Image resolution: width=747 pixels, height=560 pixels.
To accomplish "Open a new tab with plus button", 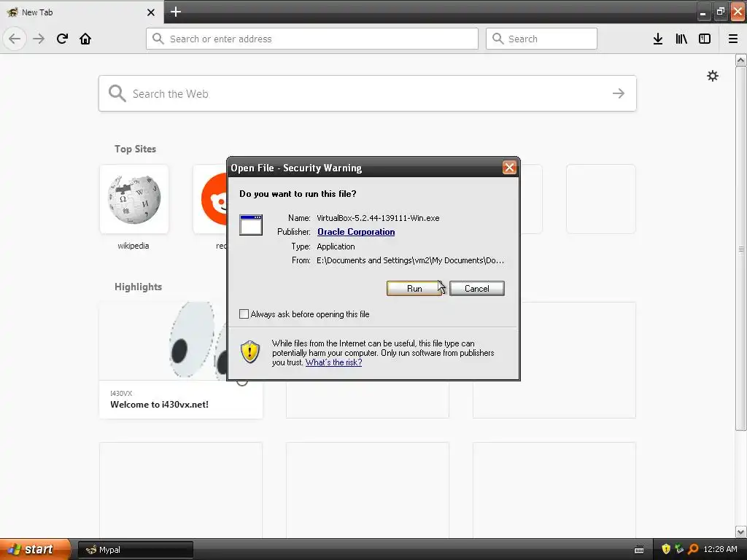I will pyautogui.click(x=176, y=12).
